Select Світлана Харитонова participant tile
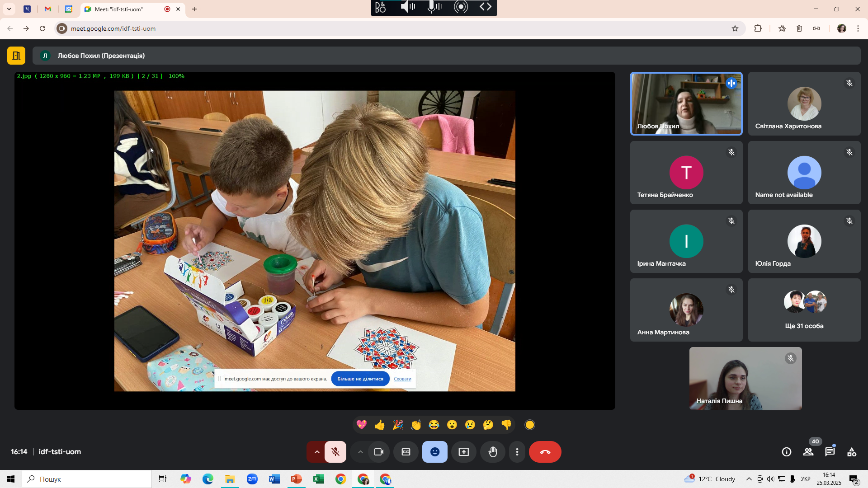Viewport: 868px width, 488px height. 804,103
